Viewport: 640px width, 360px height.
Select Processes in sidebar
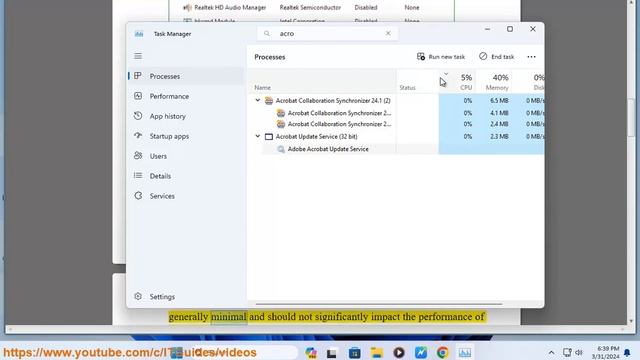point(186,76)
